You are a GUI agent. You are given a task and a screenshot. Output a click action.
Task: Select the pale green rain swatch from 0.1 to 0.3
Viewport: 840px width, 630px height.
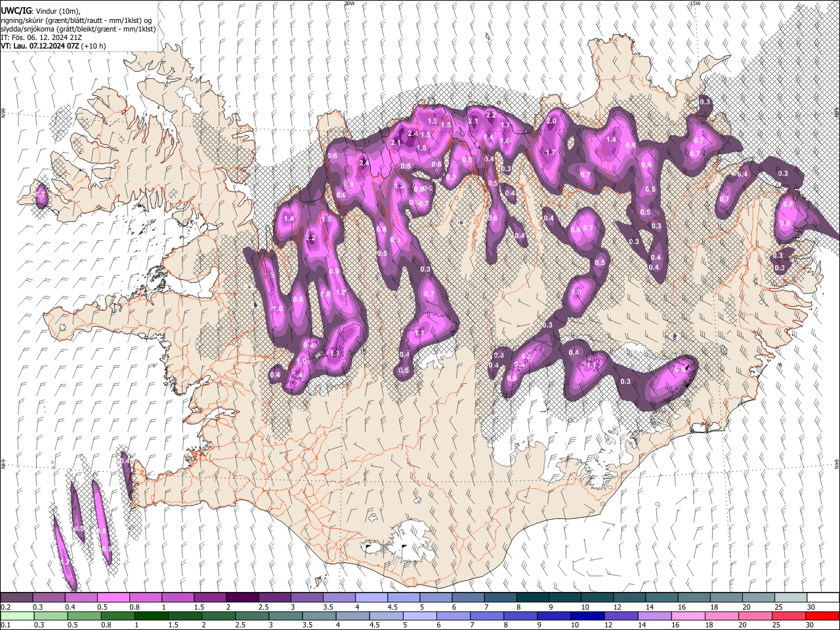[x=17, y=616]
